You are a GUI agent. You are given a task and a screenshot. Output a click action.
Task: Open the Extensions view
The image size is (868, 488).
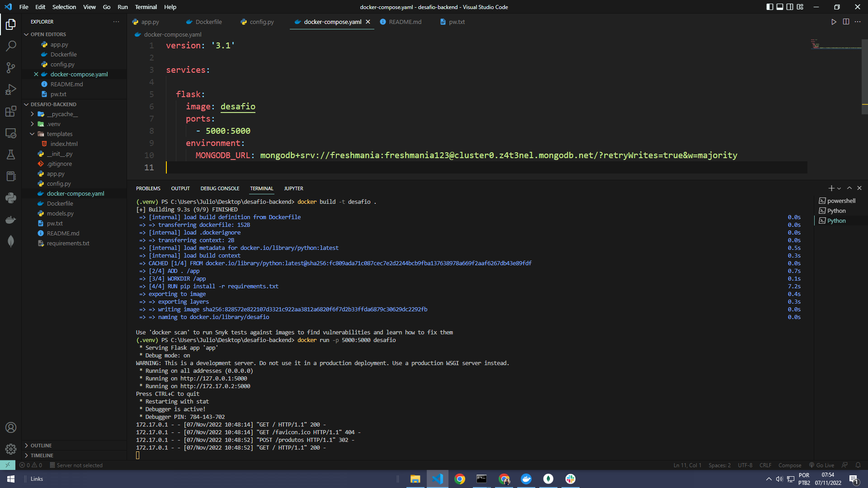click(11, 111)
